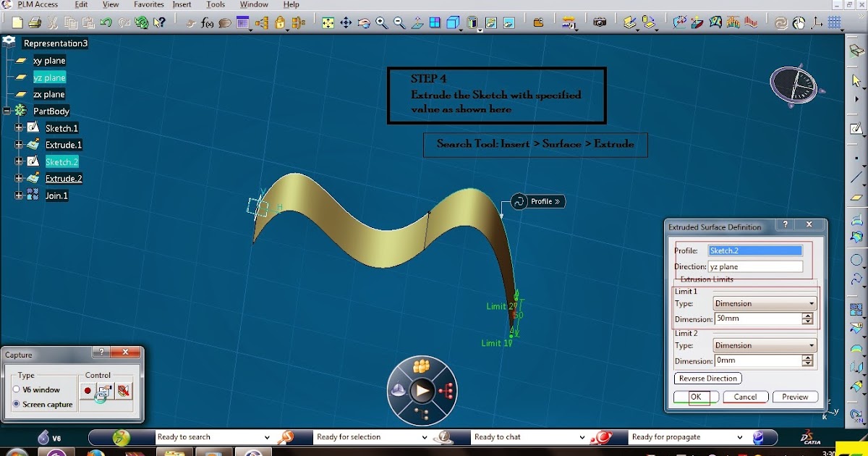Click the Undo arrow icon

coord(106,22)
